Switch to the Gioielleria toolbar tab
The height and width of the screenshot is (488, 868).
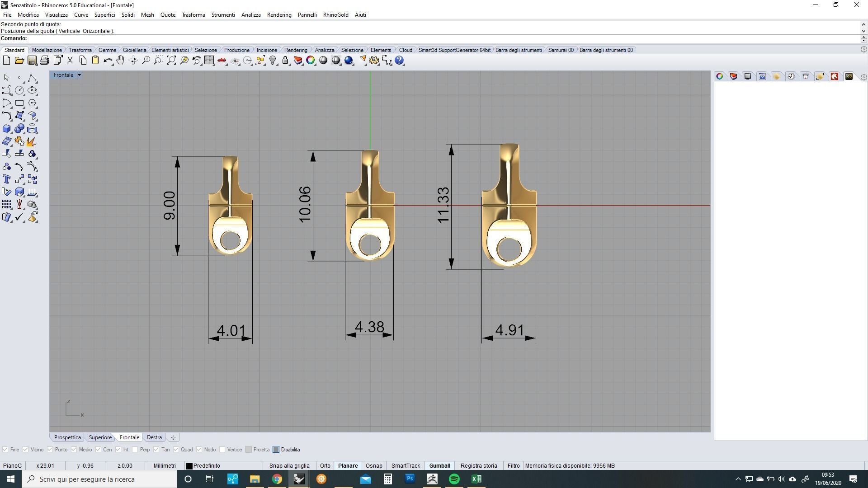(134, 50)
